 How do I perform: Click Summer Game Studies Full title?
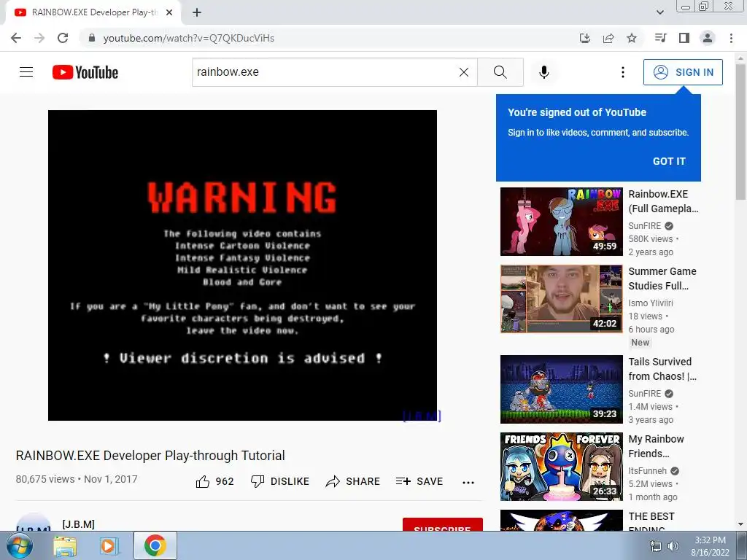click(662, 278)
